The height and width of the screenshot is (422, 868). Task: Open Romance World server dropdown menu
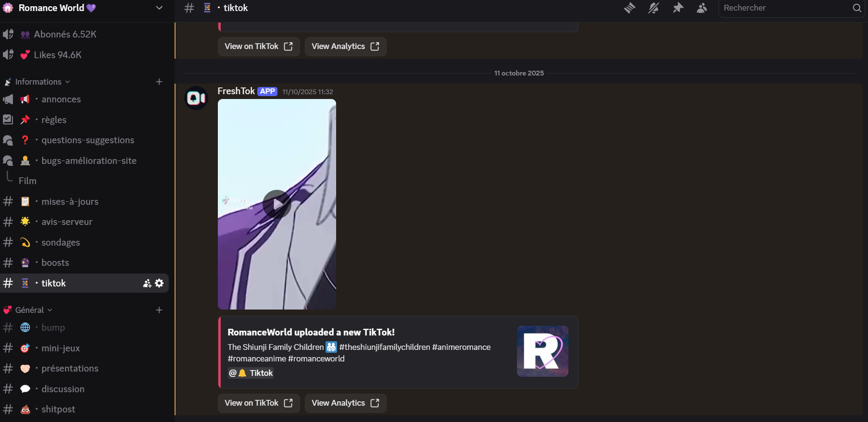tap(159, 8)
